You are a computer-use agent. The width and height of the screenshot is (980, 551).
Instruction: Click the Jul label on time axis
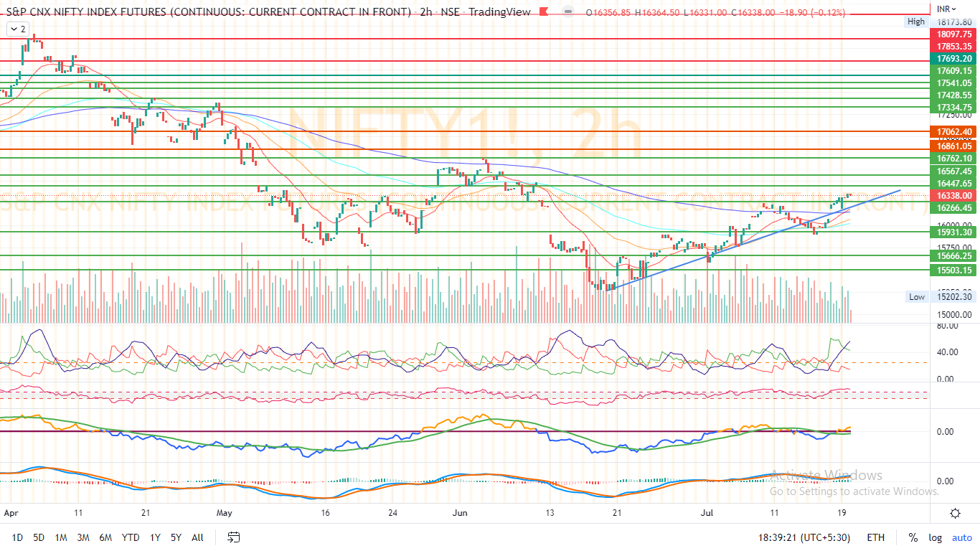708,513
